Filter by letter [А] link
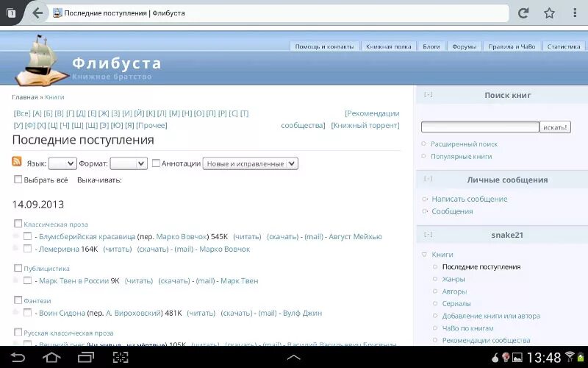The height and width of the screenshot is (368, 588). (x=37, y=113)
